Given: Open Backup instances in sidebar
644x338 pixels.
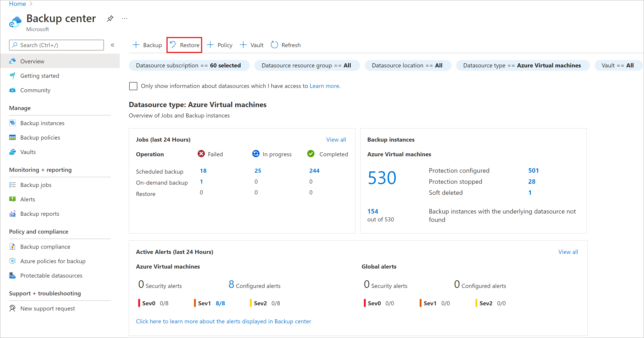Looking at the screenshot, I should coord(42,123).
